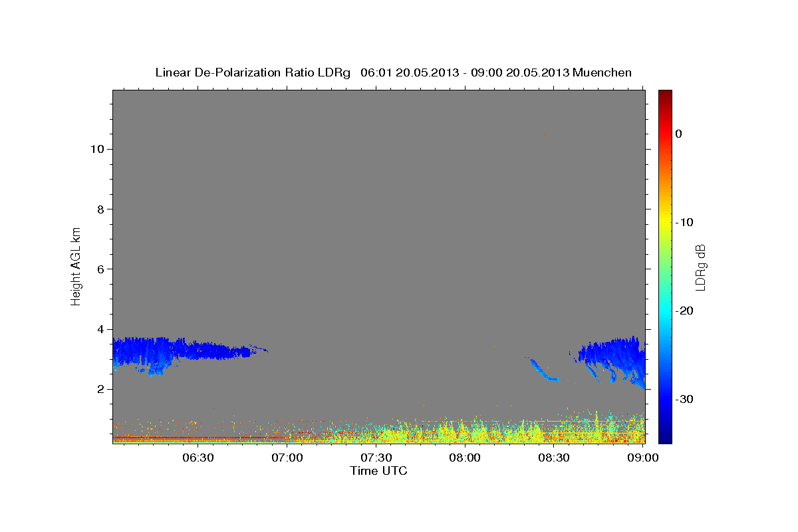This screenshot has width=798, height=532.
Task: Select the '08:00' time axis label
Action: tap(465, 458)
